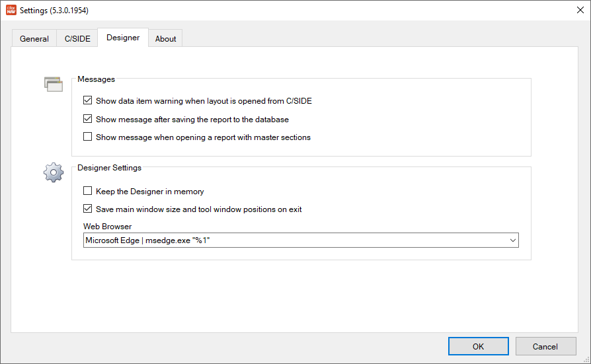Select the Designer tab
This screenshot has width=591, height=364.
point(123,38)
